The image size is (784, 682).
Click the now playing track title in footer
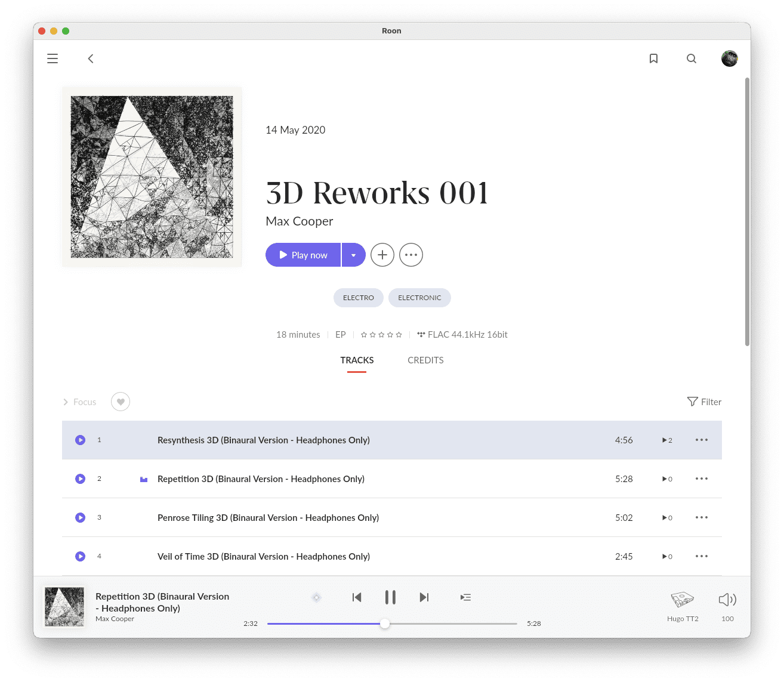[162, 603]
